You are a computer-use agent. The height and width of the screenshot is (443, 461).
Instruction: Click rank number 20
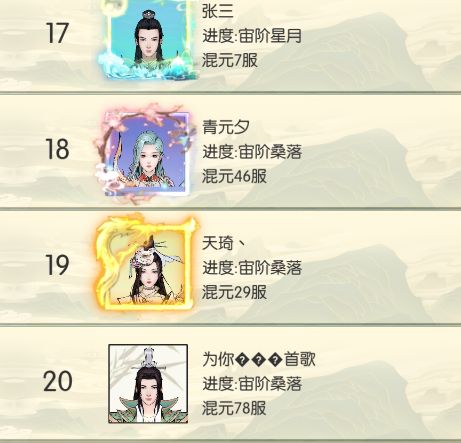pyautogui.click(x=57, y=381)
